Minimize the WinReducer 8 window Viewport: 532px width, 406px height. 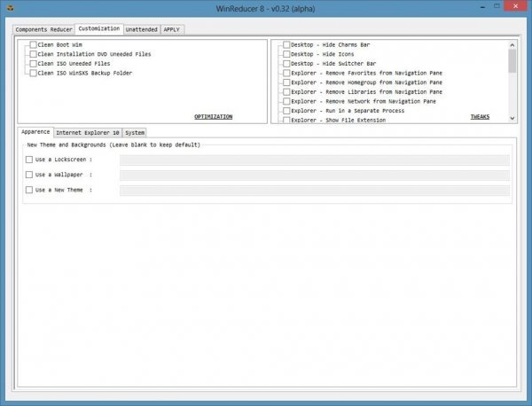coord(482,7)
